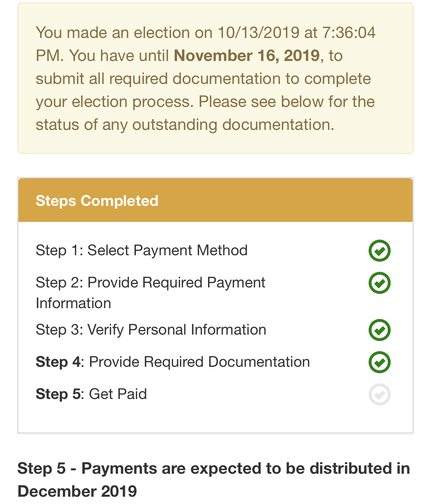The width and height of the screenshot is (431, 504).
Task: Click the bold Step 4 label
Action: 58,362
